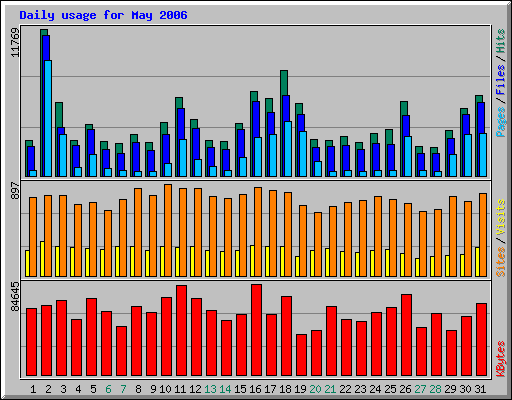This screenshot has width=512, height=400.
Task: Click the orange Sites bar for day 20
Action: click(x=318, y=244)
